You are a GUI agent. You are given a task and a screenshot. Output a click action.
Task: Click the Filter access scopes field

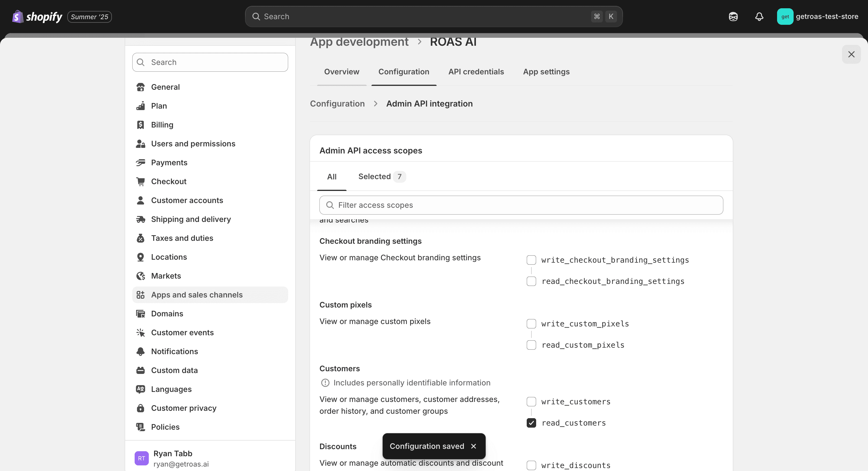(x=521, y=205)
